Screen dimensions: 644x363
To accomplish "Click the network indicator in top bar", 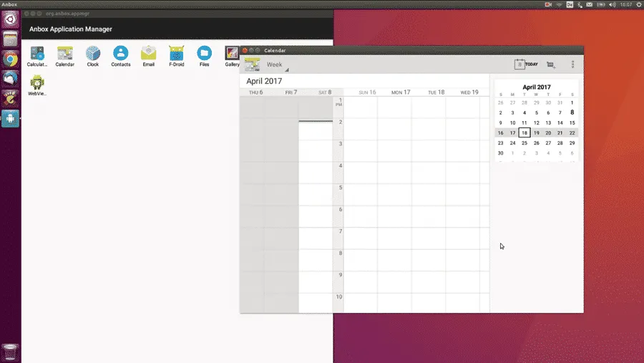I will pyautogui.click(x=559, y=4).
